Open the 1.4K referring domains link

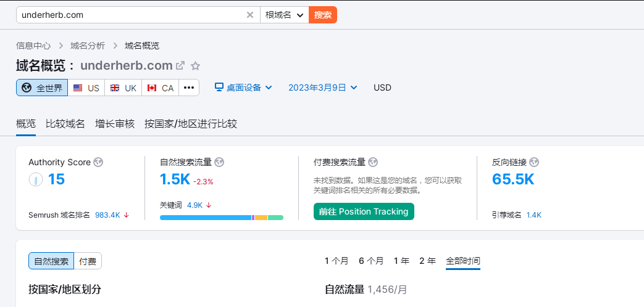tap(534, 215)
